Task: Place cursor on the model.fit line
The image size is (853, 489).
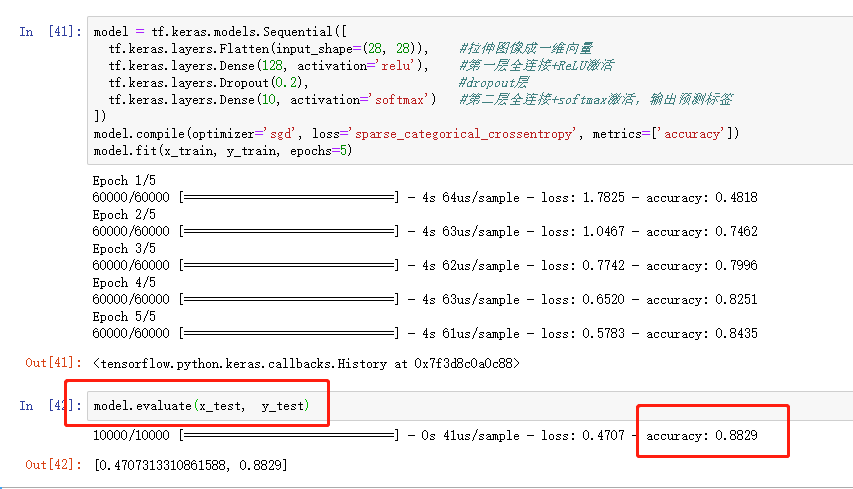Action: click(x=222, y=151)
